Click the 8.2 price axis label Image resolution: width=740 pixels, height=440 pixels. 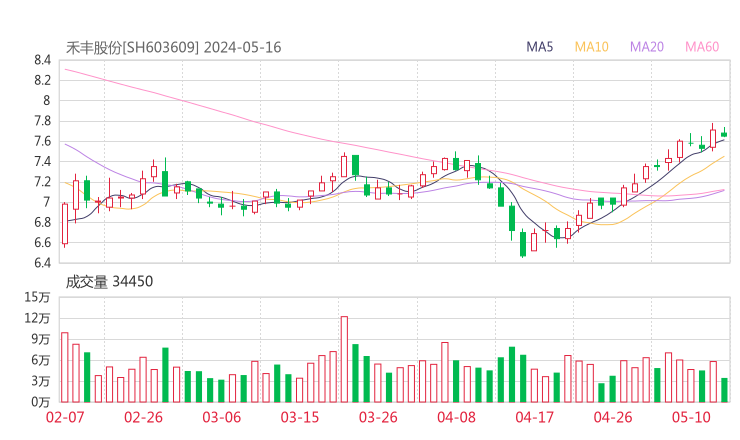42,80
